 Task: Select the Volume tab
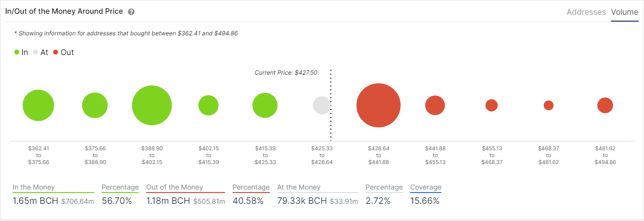point(624,12)
